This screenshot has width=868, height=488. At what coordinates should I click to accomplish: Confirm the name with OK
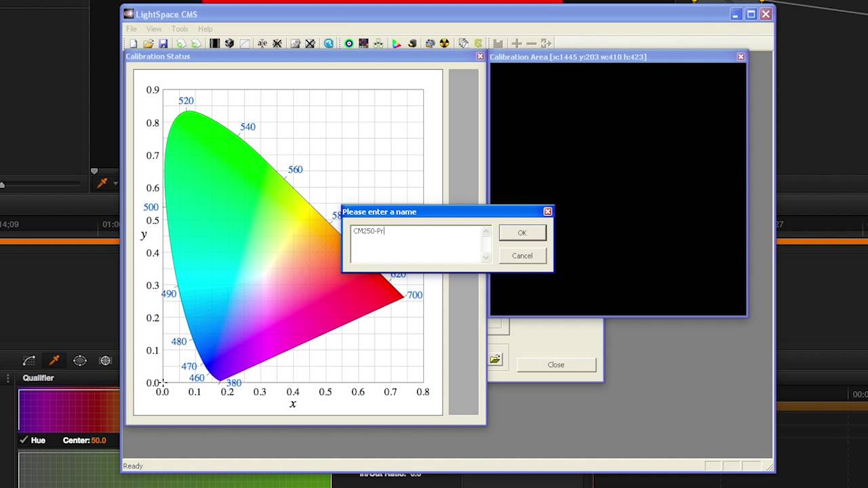[x=522, y=232]
